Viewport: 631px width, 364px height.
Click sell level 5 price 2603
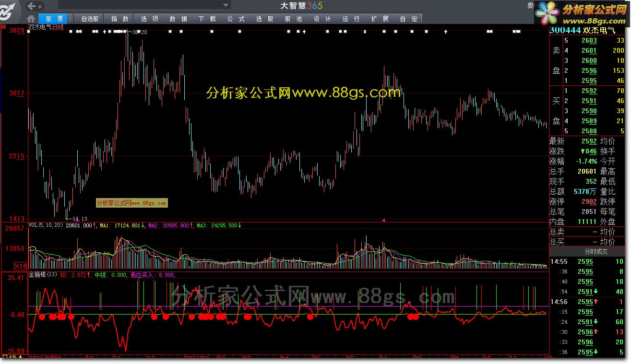pos(589,41)
